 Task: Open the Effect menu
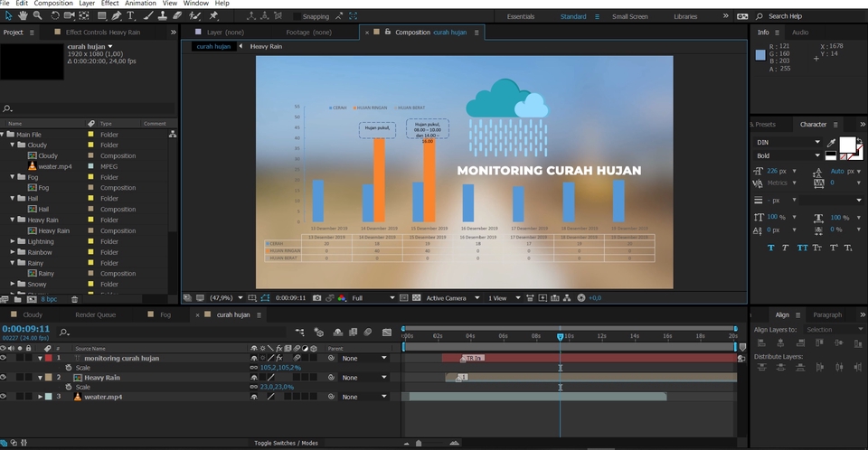coord(109,4)
